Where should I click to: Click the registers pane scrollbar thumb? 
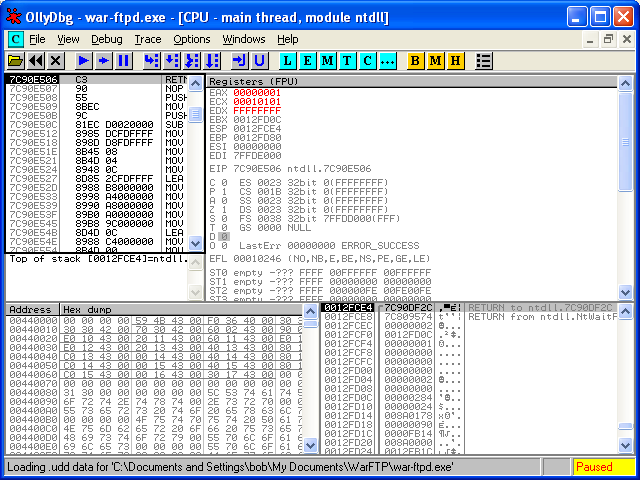tap(625, 142)
